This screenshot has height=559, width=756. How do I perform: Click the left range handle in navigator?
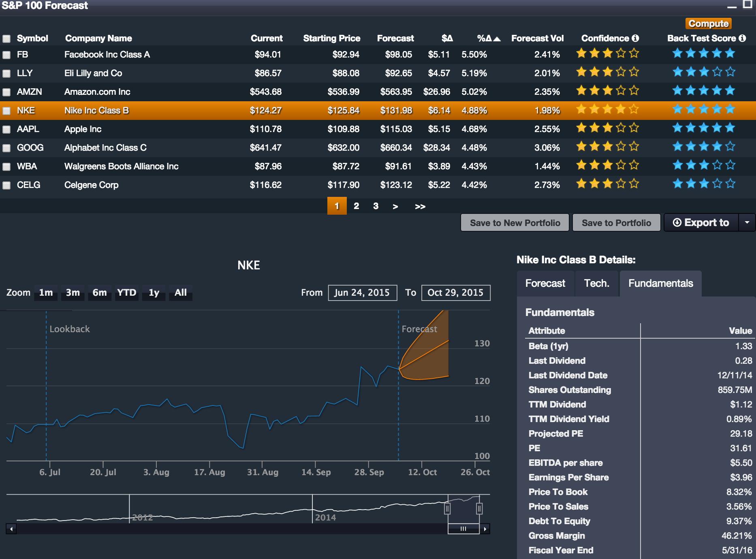[447, 508]
